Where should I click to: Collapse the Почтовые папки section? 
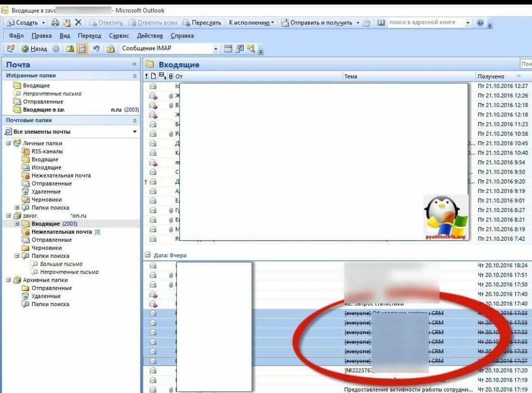tap(135, 121)
